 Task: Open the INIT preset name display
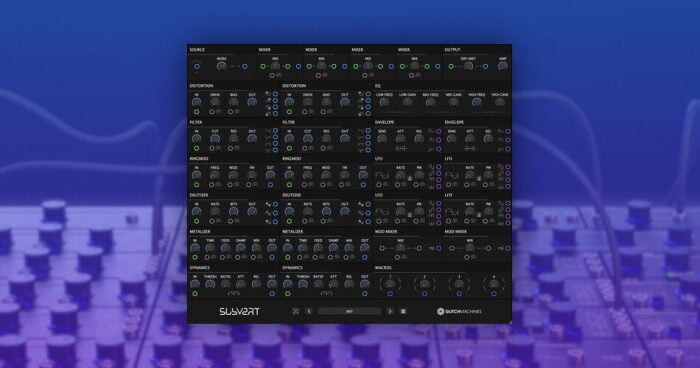tap(350, 311)
